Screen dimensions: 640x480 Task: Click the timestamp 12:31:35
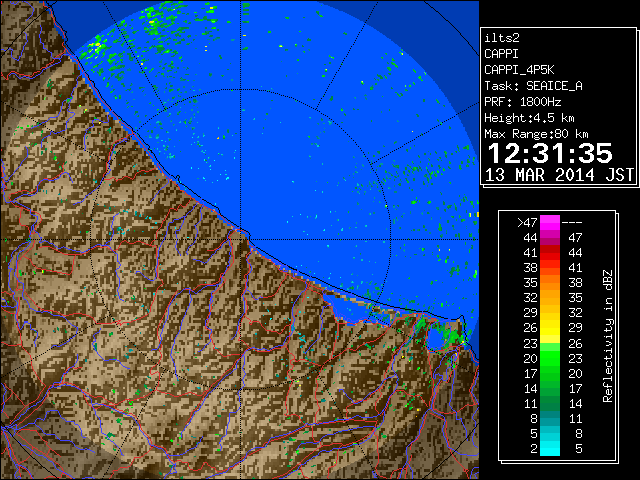pos(550,153)
